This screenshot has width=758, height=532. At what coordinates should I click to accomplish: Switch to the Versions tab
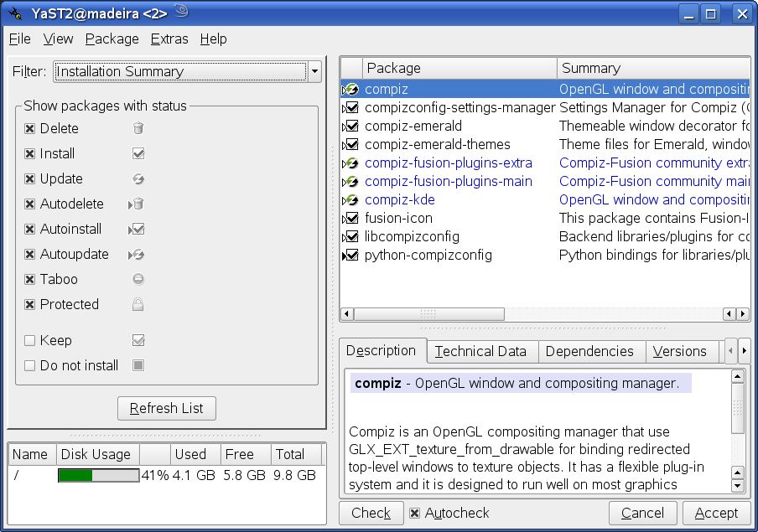[x=680, y=351]
